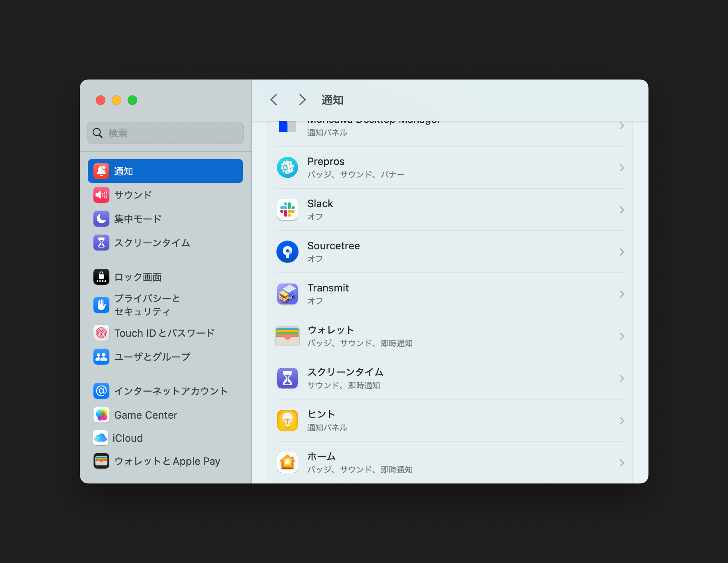The image size is (728, 563).
Task: Open ユーザとグループ settings
Action: coord(165,357)
